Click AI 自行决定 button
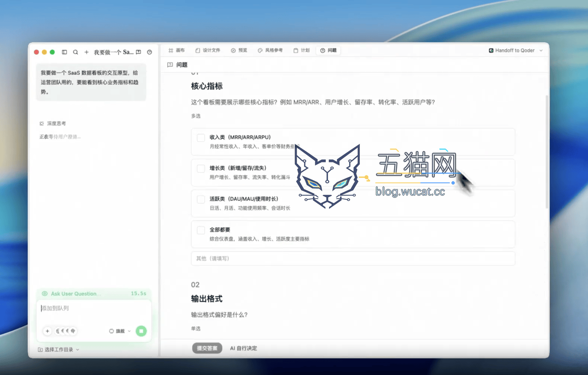This screenshot has width=588, height=375. point(243,348)
